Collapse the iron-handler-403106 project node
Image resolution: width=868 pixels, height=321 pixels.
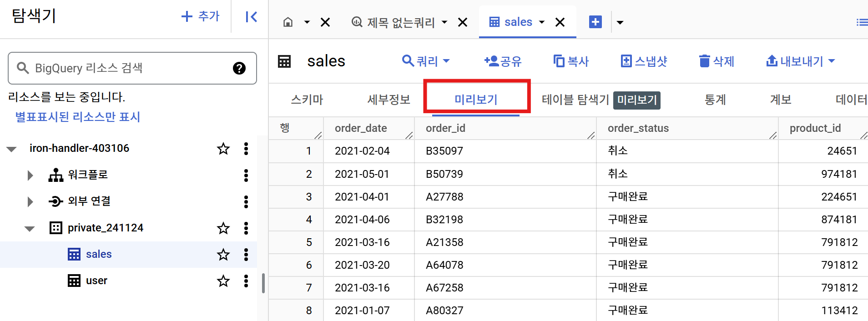12,149
